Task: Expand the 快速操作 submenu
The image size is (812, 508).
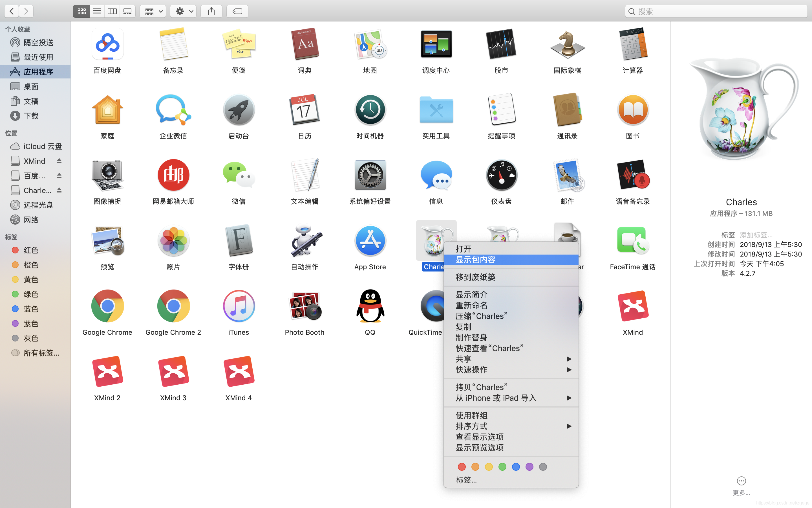Action: (x=511, y=370)
